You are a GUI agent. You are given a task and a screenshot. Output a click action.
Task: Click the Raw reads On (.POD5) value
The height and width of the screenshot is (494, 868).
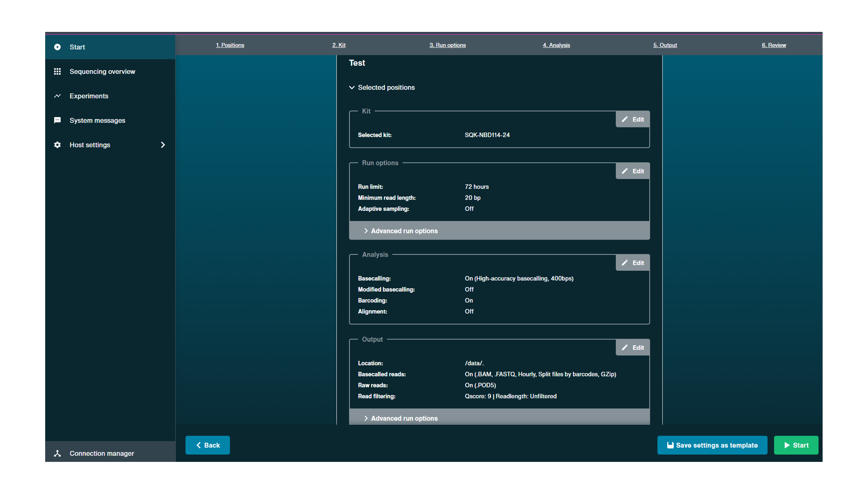pyautogui.click(x=480, y=385)
